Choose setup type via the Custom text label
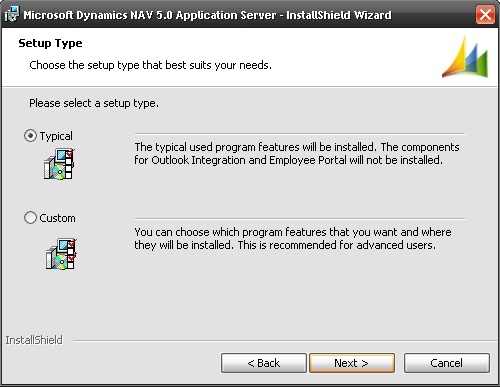 57,218
